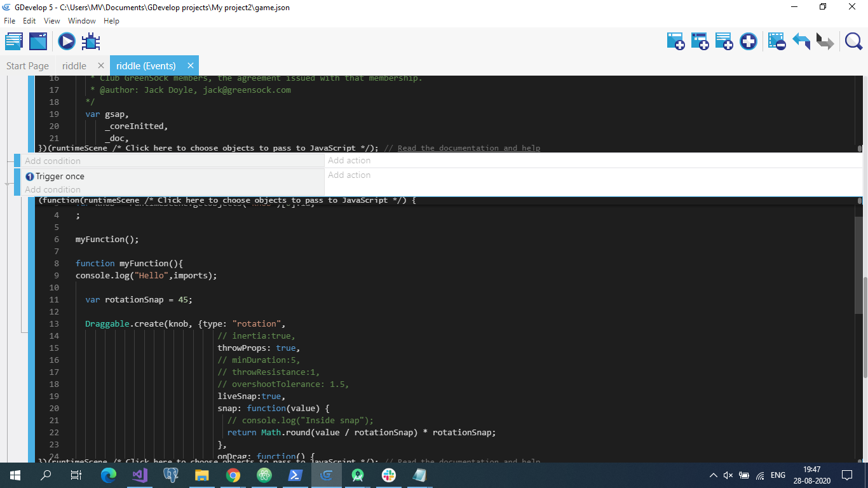The width and height of the screenshot is (868, 488).
Task: Open the Windows notification center
Action: pos(846,475)
